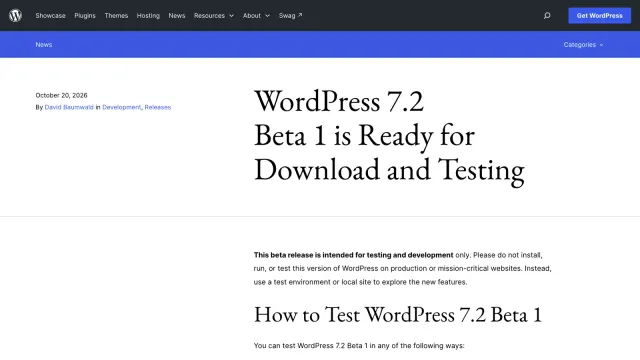
Task: Click the WordPress logo icon
Action: [16, 16]
